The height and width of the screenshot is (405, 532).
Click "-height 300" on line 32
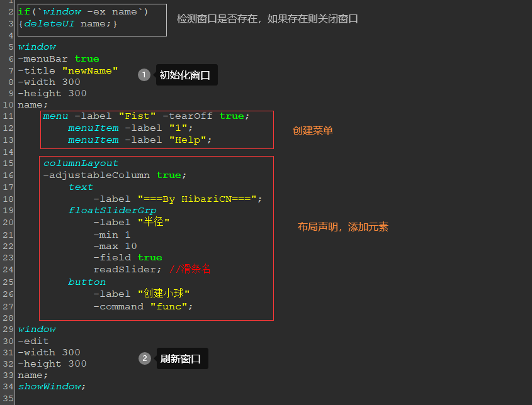pyautogui.click(x=52, y=363)
